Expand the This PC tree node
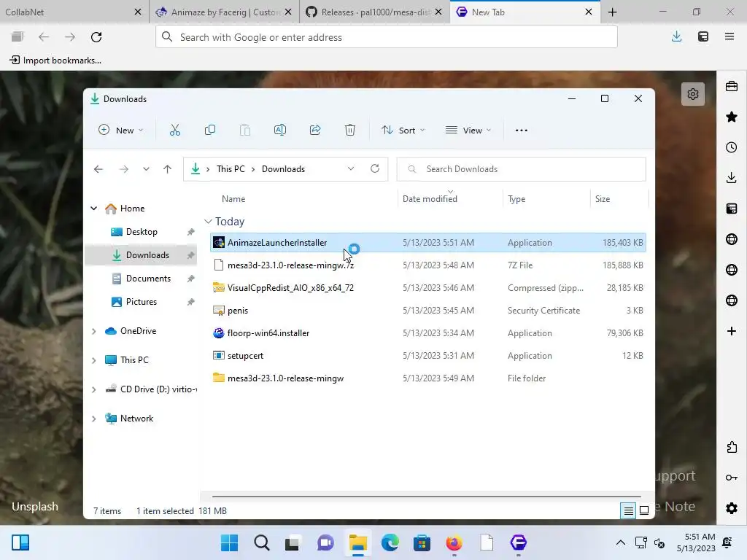Viewport: 747px width, 560px height. pos(94,360)
